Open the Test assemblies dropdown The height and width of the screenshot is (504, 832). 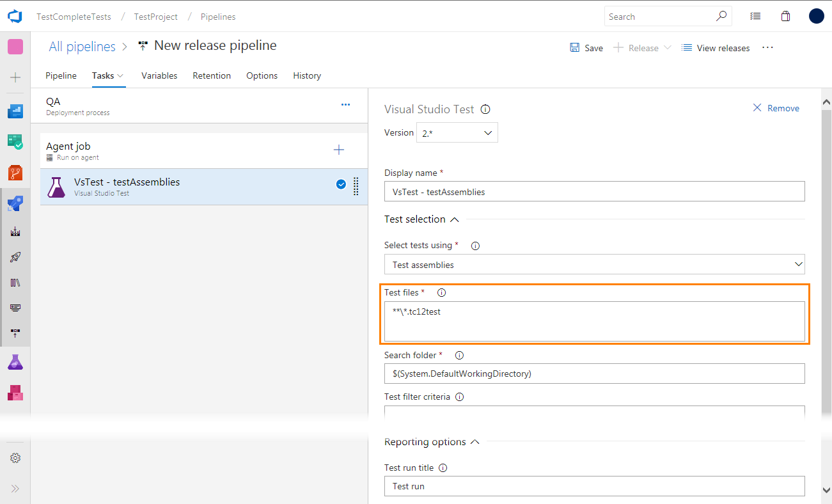pyautogui.click(x=595, y=265)
